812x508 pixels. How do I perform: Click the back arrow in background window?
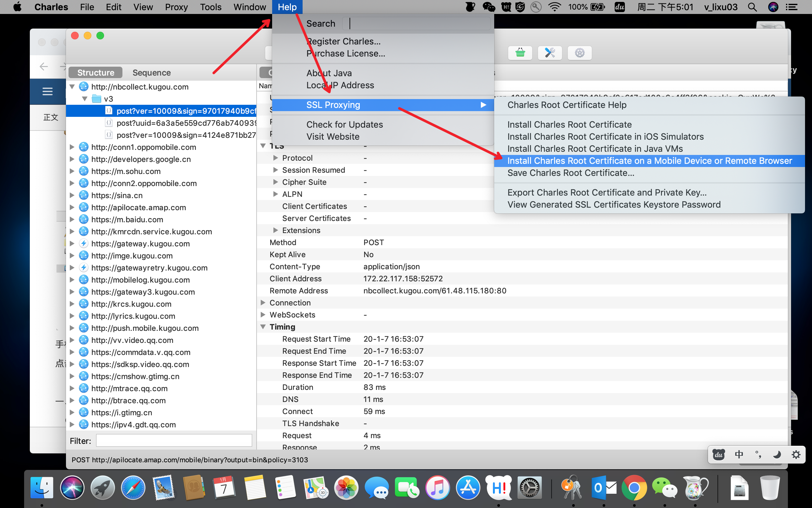point(44,67)
